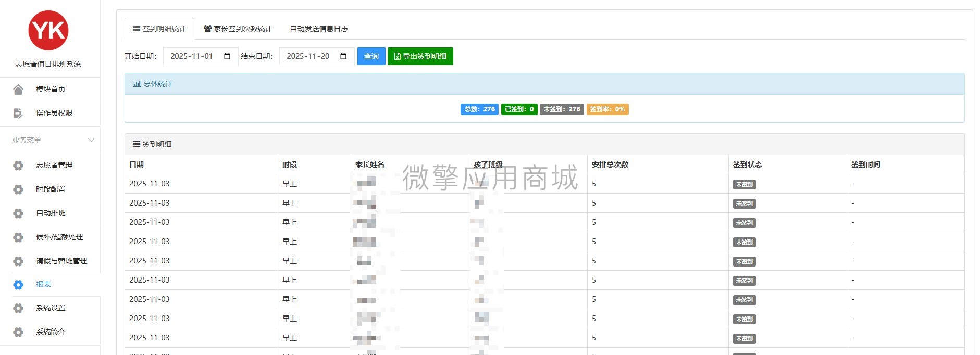Click the blue gear icon beside 报表
980x355 pixels.
[x=18, y=285]
